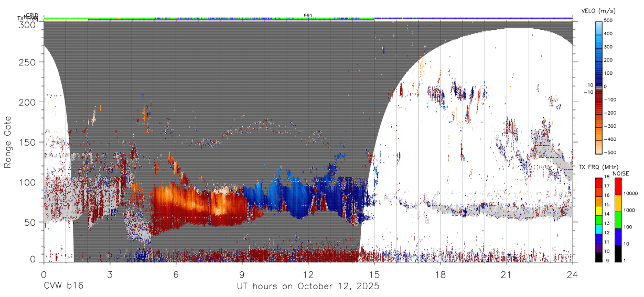This screenshot has width=644, height=297.
Task: Click velocity scale label "−300"
Action: (x=610, y=126)
